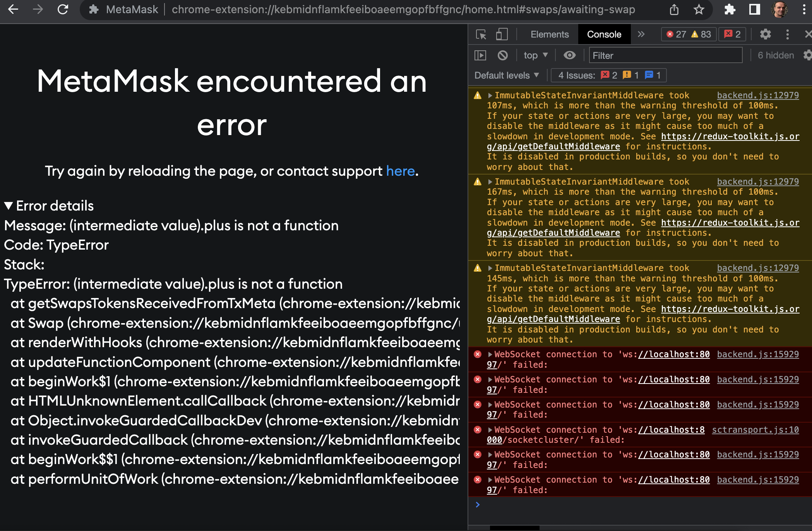Create a live expression with the eye icon
The height and width of the screenshot is (531, 812).
pos(569,55)
